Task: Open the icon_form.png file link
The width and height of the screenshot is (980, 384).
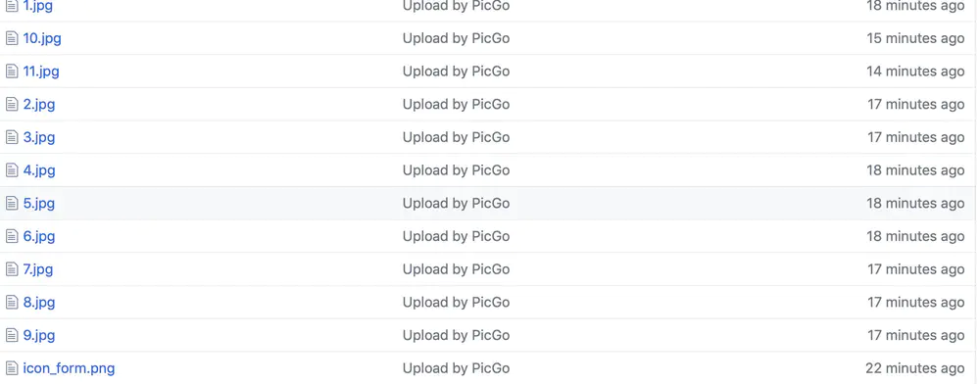Action: (x=69, y=368)
